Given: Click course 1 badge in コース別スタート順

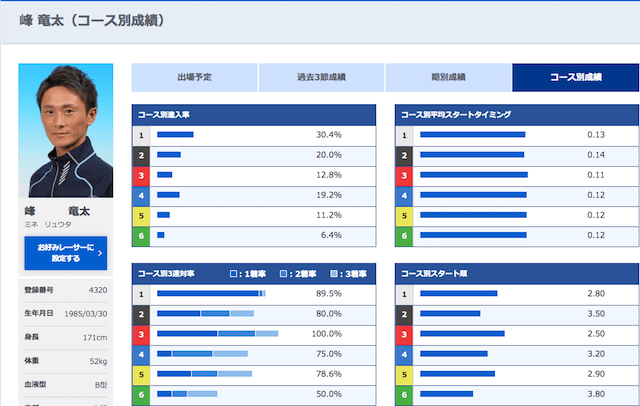Looking at the screenshot, I should (404, 294).
